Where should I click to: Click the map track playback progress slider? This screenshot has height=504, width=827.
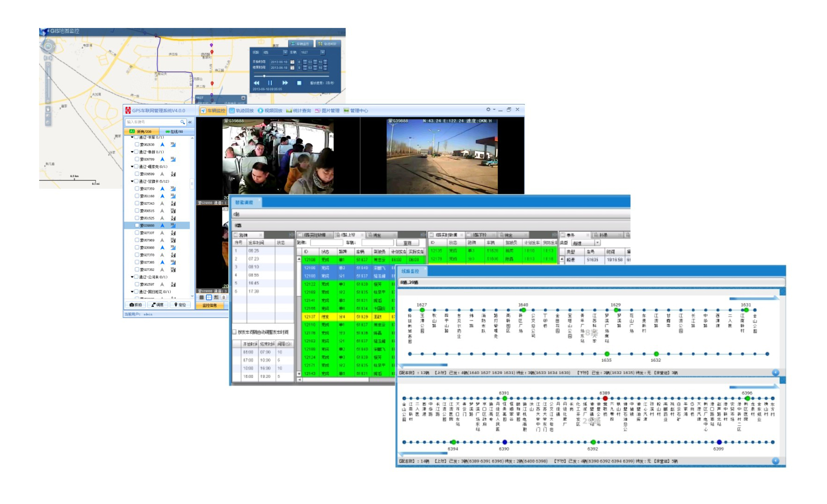pyautogui.click(x=264, y=76)
